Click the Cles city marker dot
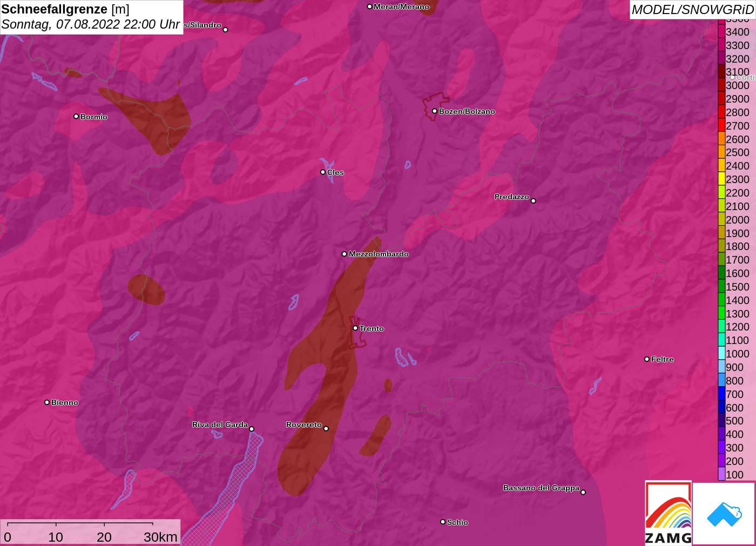Image resolution: width=756 pixels, height=546 pixels. coord(323,172)
